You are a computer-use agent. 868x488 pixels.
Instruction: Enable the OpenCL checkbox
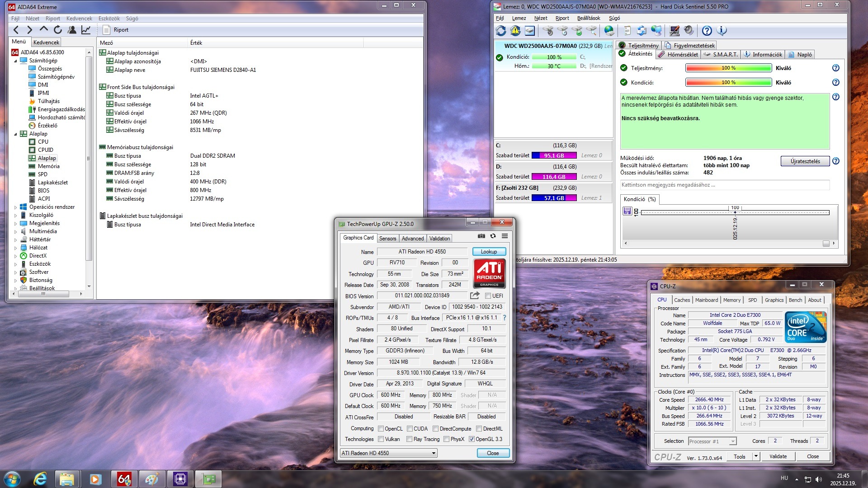pyautogui.click(x=381, y=429)
